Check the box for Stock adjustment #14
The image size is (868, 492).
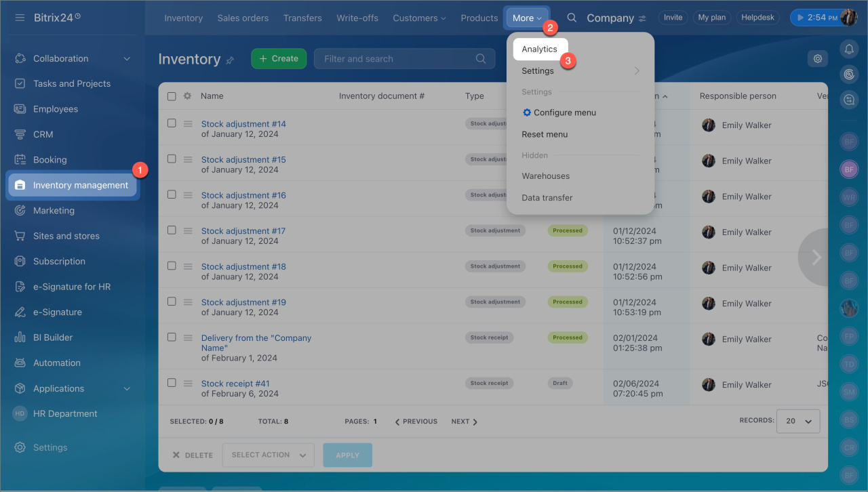(x=172, y=123)
